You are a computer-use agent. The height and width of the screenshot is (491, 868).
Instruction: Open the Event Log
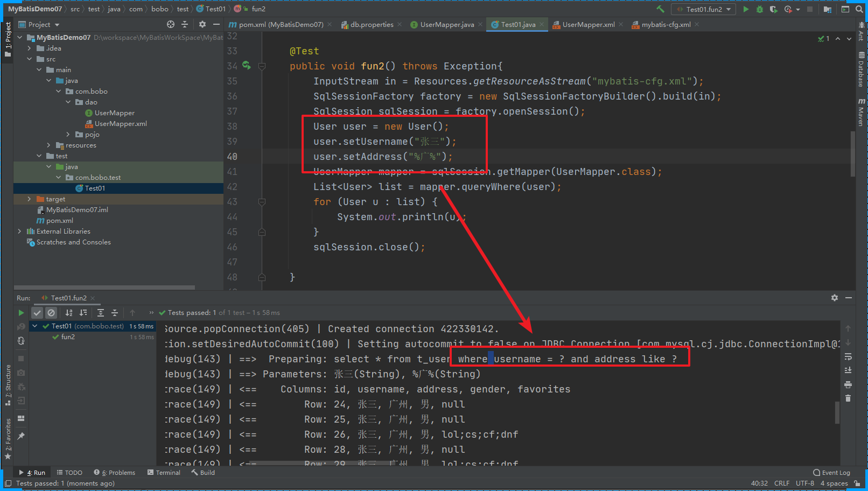click(832, 473)
